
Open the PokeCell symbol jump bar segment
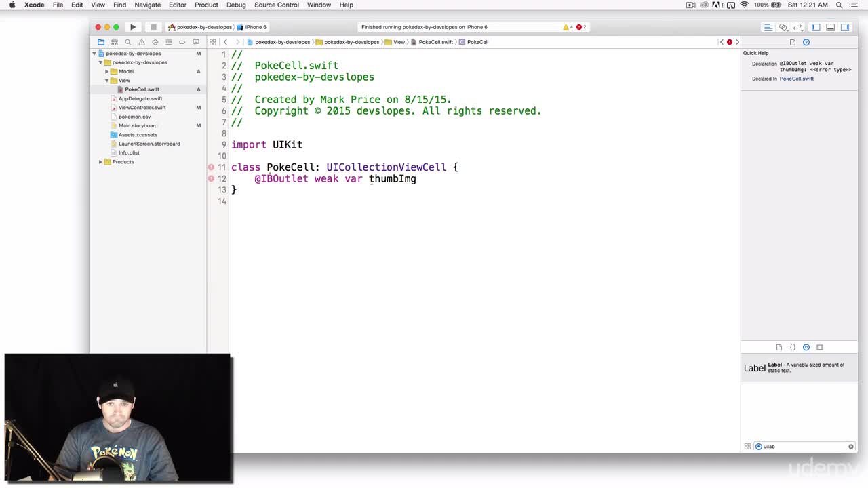click(474, 42)
